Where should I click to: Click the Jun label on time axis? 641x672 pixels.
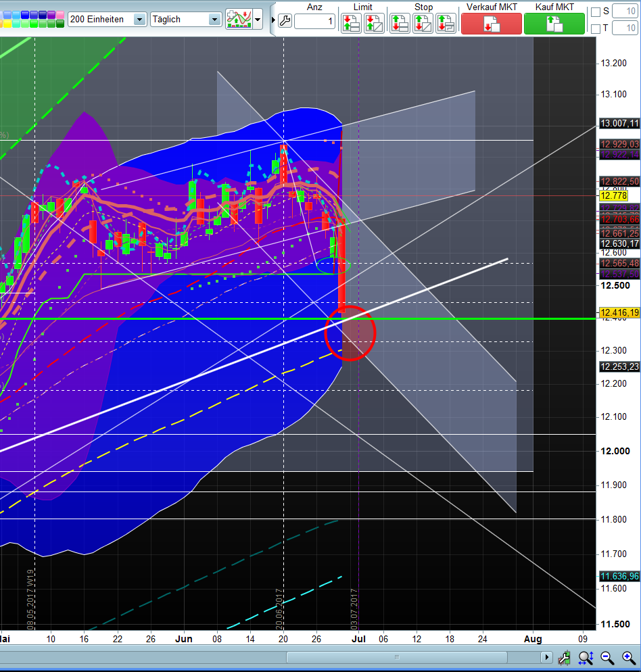[x=183, y=639]
